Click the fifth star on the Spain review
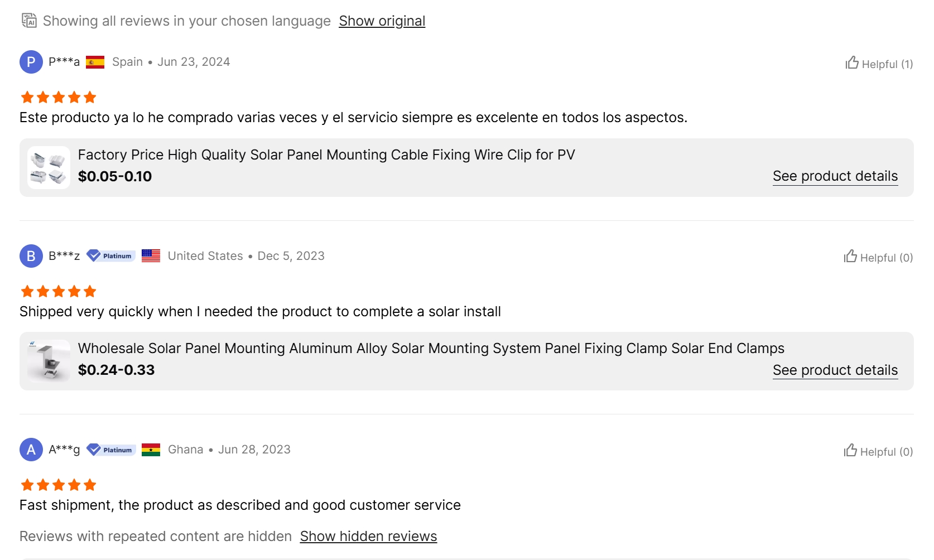Viewport: 934px width, 560px height. [90, 96]
